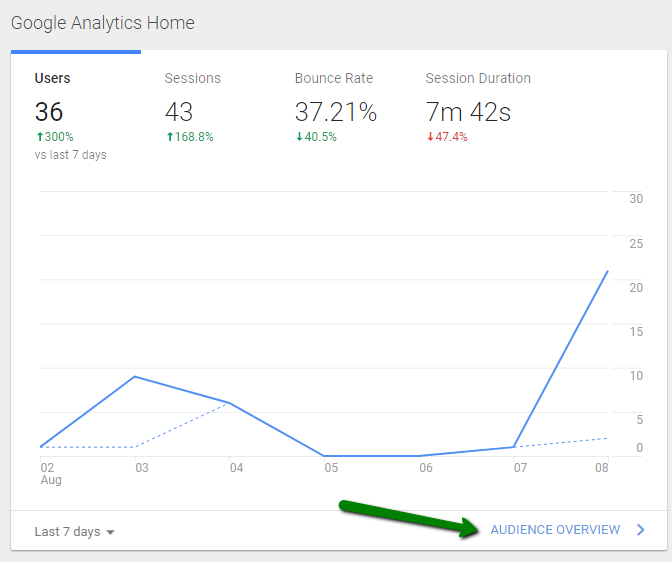Click the 20 value on the y-axis

point(636,288)
